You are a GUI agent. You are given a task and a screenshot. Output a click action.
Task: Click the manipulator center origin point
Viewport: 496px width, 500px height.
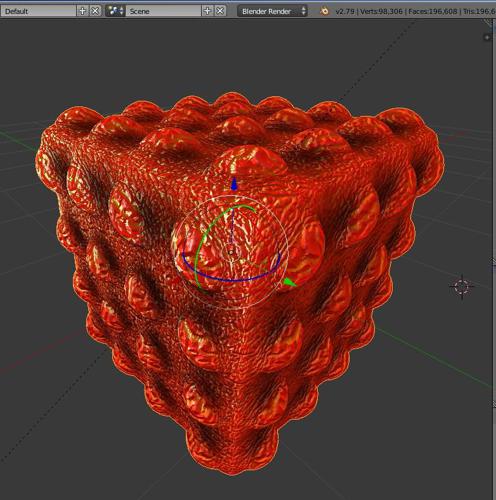tap(231, 253)
